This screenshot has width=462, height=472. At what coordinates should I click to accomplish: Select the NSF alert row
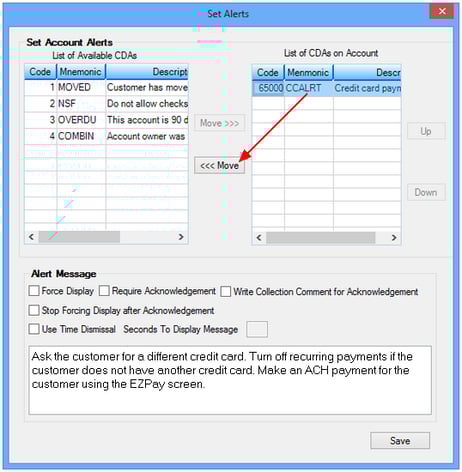(106, 104)
